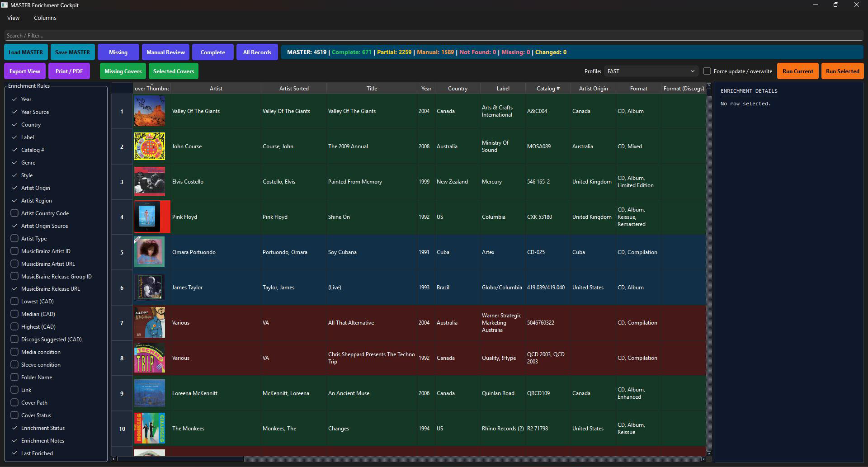Show Complete records

(x=213, y=52)
